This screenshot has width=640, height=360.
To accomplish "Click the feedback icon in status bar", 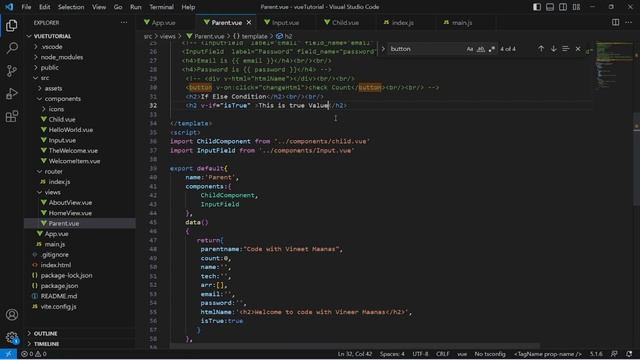I will coord(614,354).
